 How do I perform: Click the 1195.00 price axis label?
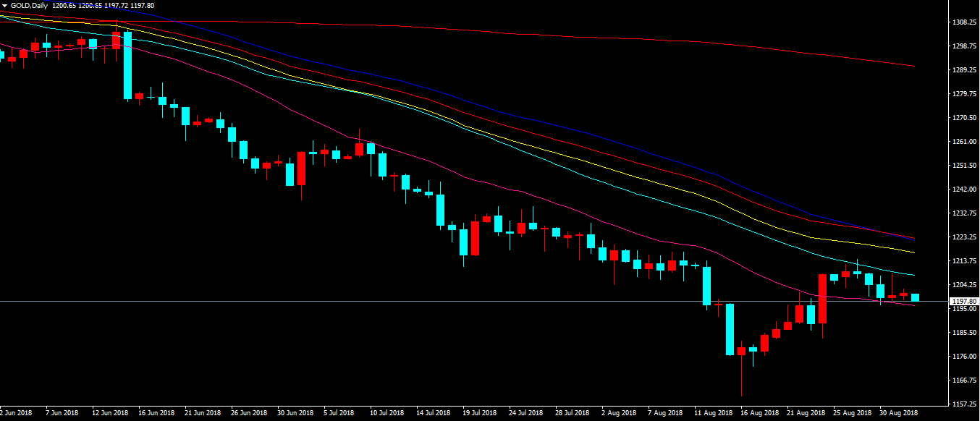(965, 309)
